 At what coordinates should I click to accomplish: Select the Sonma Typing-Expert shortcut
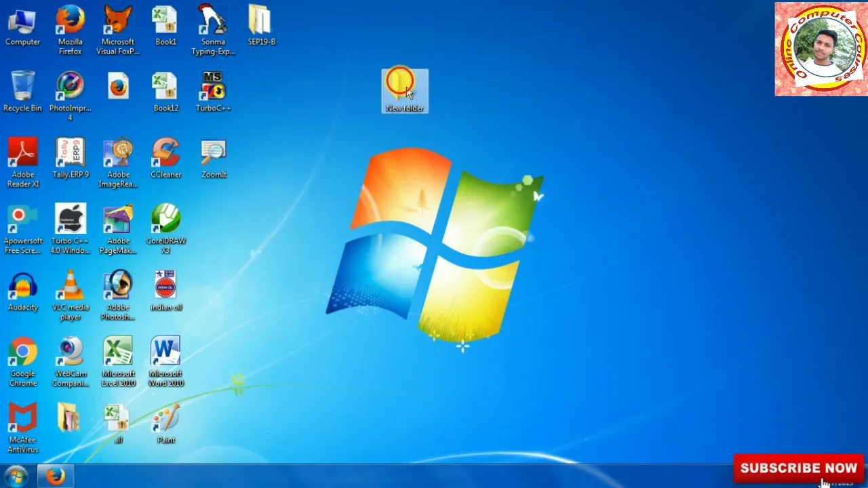pyautogui.click(x=213, y=30)
